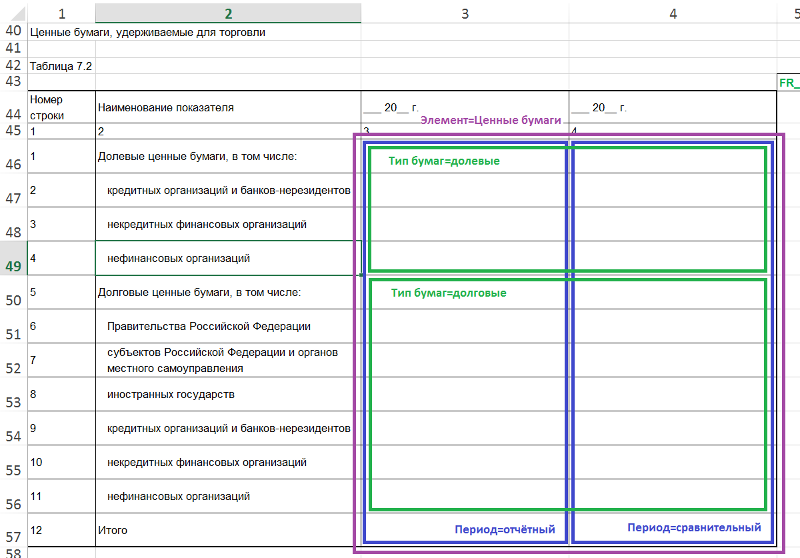800x558 pixels.
Task: Click the '20__ г.' header cell in column 4
Action: (x=673, y=107)
